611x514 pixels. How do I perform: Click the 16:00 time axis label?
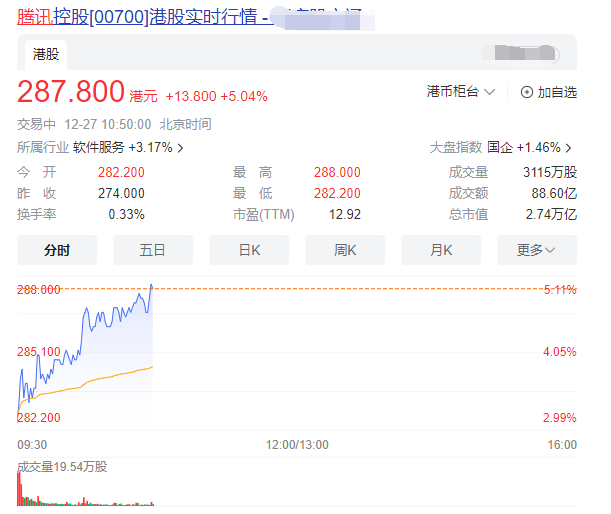click(x=562, y=445)
